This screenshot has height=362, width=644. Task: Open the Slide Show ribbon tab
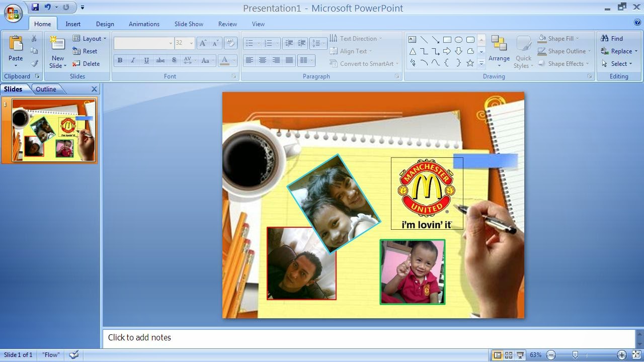189,24
